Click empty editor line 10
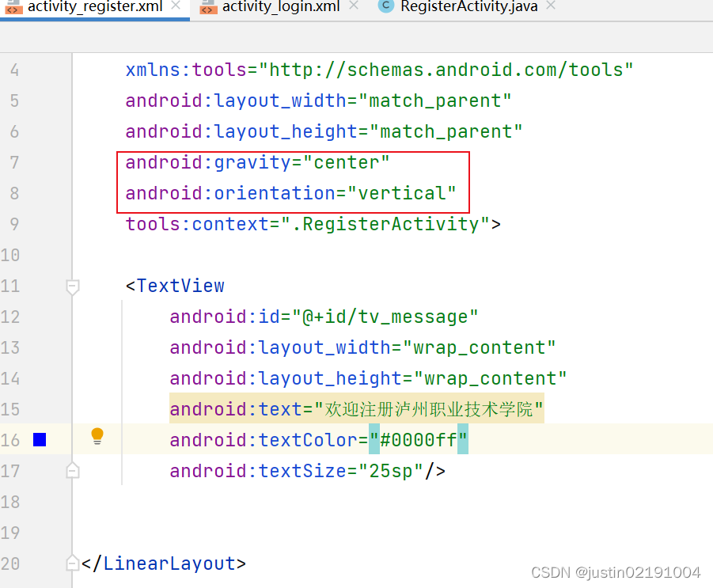Viewport: 713px width, 588px height. pos(391,255)
